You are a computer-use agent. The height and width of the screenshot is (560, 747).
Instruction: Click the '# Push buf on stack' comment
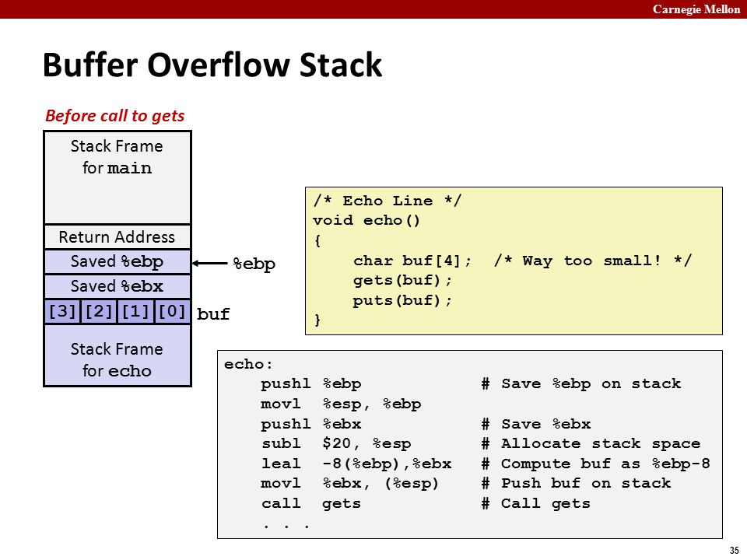[576, 483]
